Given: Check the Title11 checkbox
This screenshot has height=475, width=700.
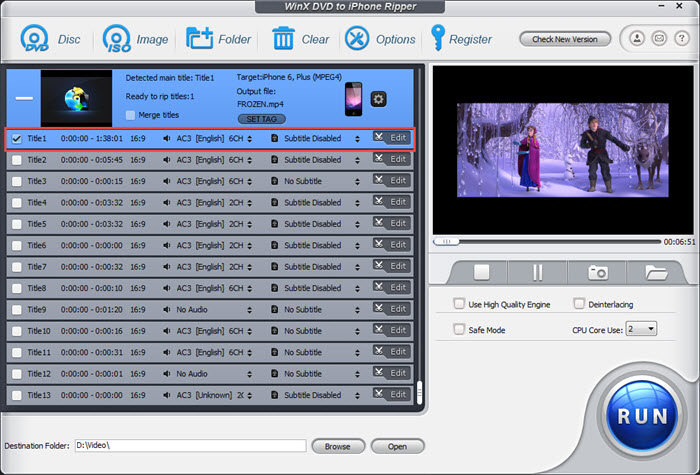Looking at the screenshot, I should (x=17, y=353).
